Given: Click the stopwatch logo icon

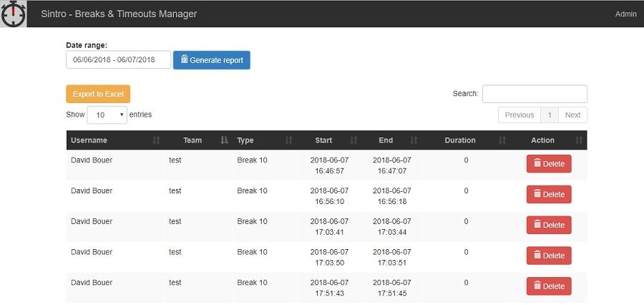Looking at the screenshot, I should 13,14.
